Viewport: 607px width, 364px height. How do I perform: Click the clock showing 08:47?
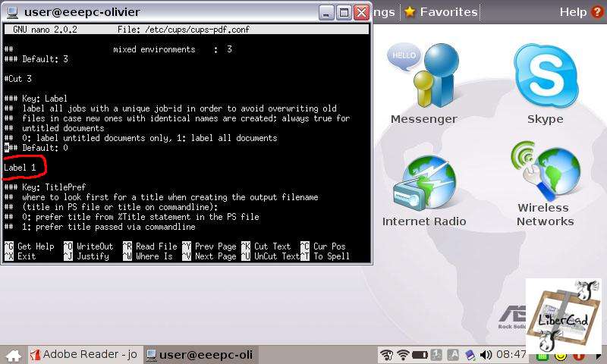(512, 355)
